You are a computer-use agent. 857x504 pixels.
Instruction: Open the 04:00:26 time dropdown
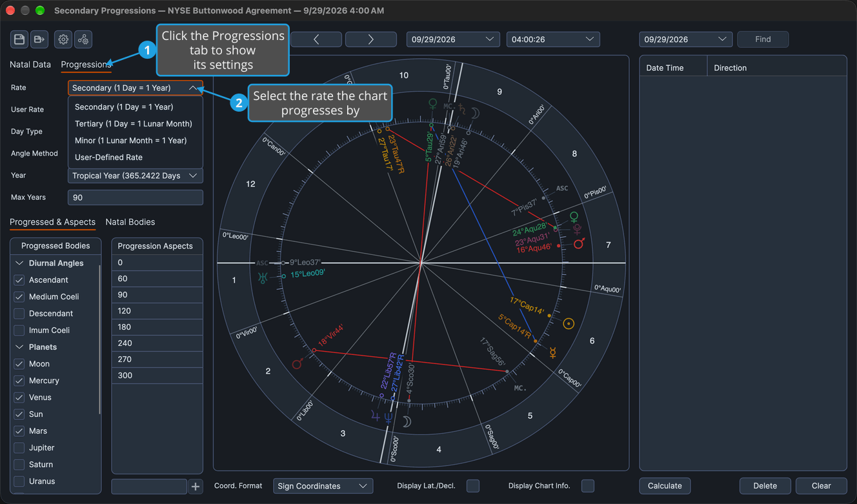point(553,39)
